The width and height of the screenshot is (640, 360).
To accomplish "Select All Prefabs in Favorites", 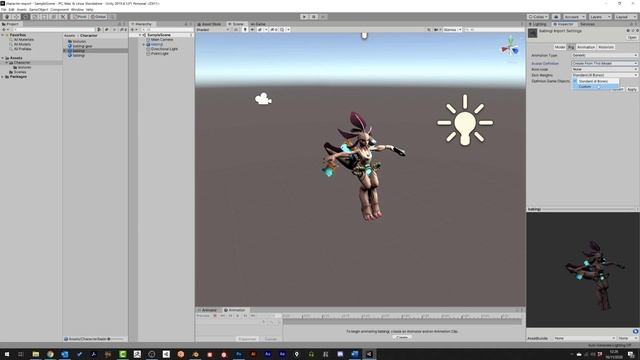I will 22,49.
